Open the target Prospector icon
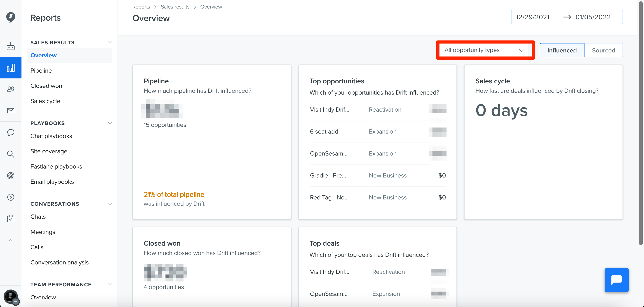 pos(11,175)
